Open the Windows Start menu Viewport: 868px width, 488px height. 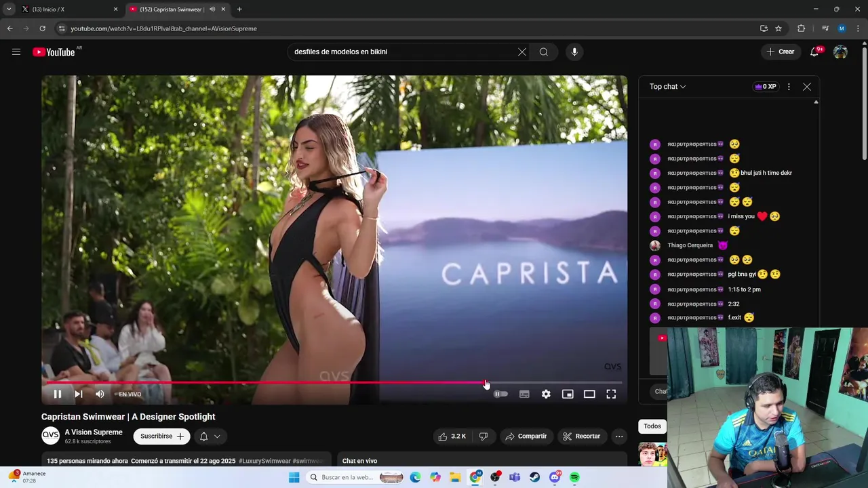tap(294, 477)
